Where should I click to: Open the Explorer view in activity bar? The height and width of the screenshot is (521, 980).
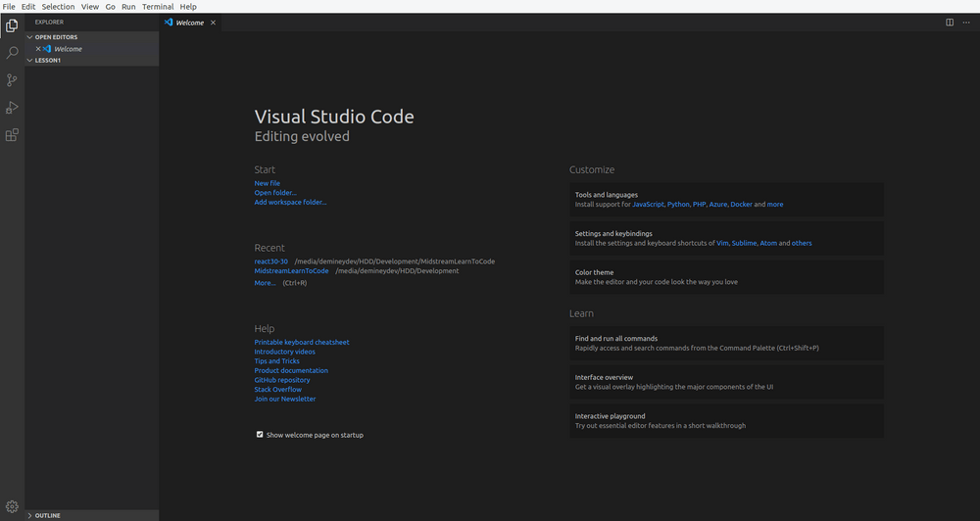(12, 25)
